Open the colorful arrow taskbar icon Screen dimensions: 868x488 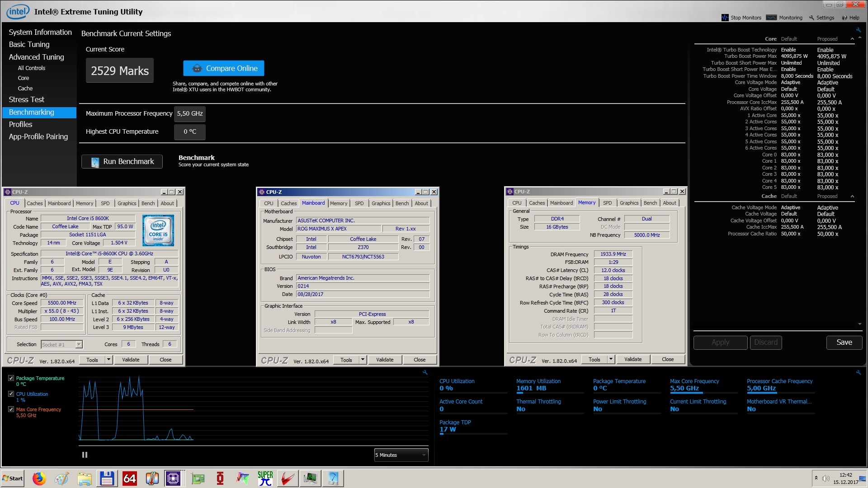coord(243,478)
